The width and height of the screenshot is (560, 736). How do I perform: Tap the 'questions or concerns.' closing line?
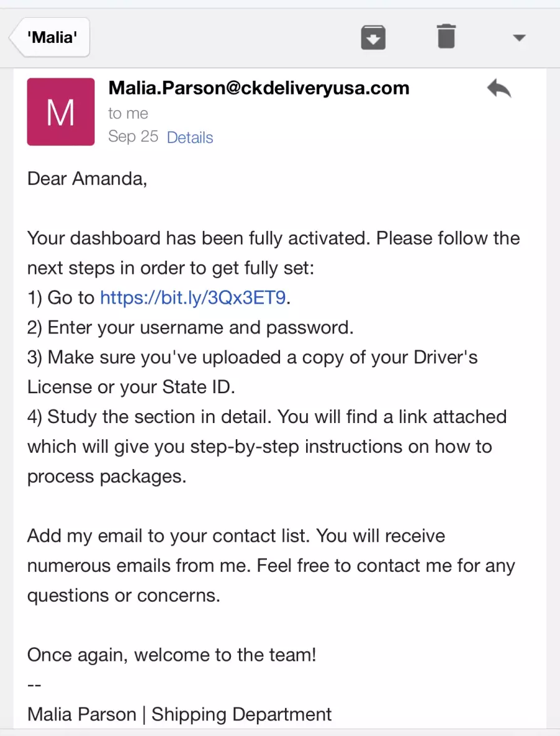pyautogui.click(x=123, y=595)
